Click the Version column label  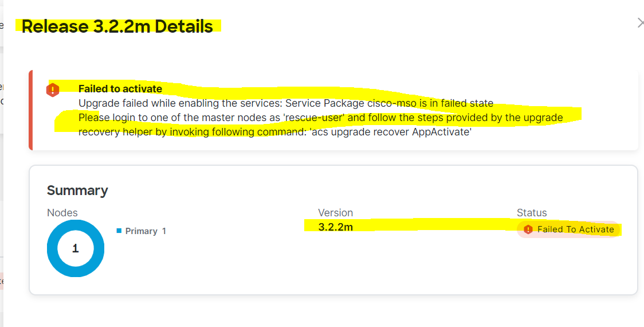(x=335, y=213)
